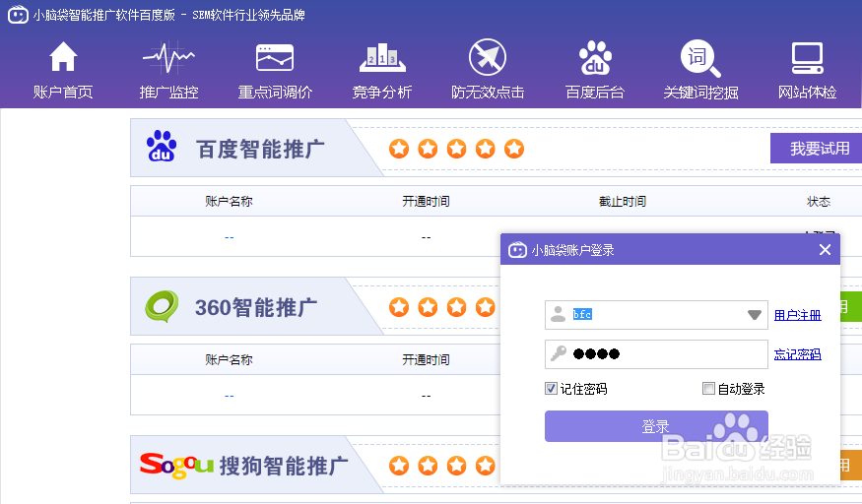Click the 搜狗智能推广 heading text
Screen dimensions: 862x504
pos(284,467)
